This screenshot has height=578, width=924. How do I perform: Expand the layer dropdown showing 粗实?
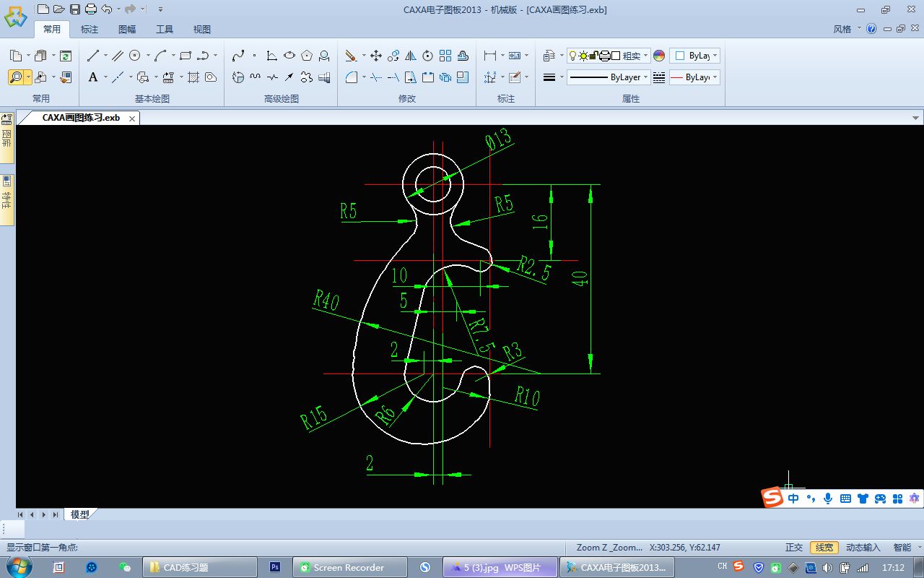609,56
